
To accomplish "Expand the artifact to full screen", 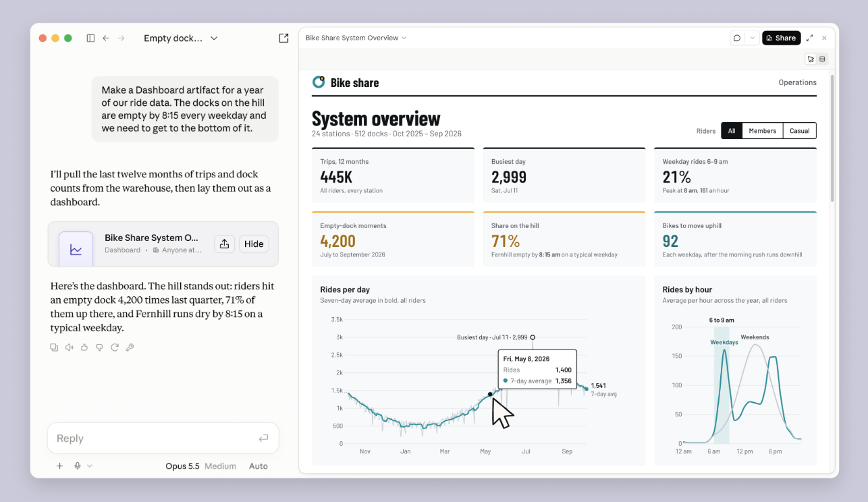I will [x=809, y=38].
